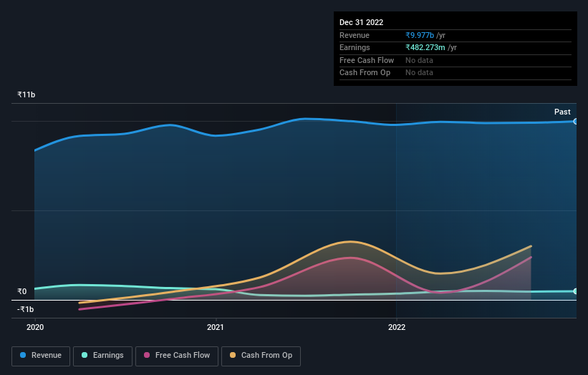The height and width of the screenshot is (375, 588).
Task: Click the blue Revenue legend dot
Action: pos(23,355)
